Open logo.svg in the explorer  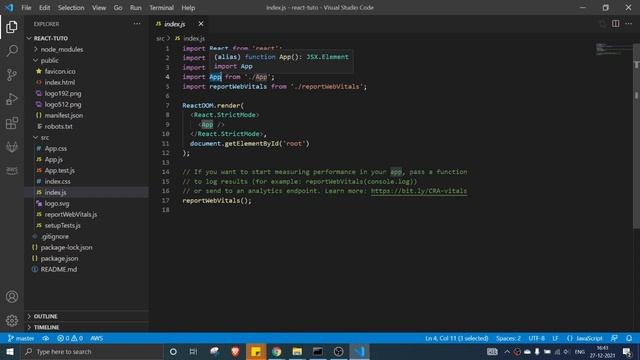click(x=57, y=203)
